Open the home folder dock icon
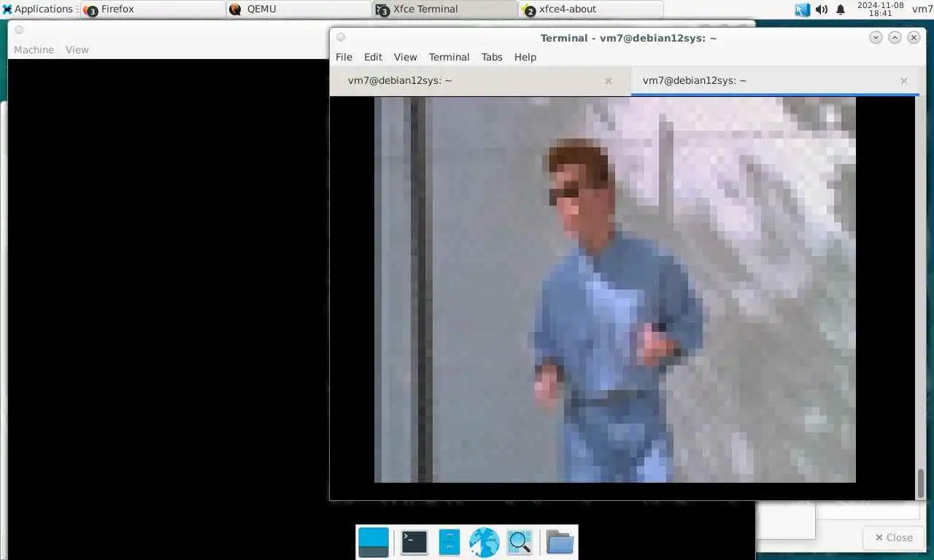Screen dimensions: 934x560 (560, 542)
